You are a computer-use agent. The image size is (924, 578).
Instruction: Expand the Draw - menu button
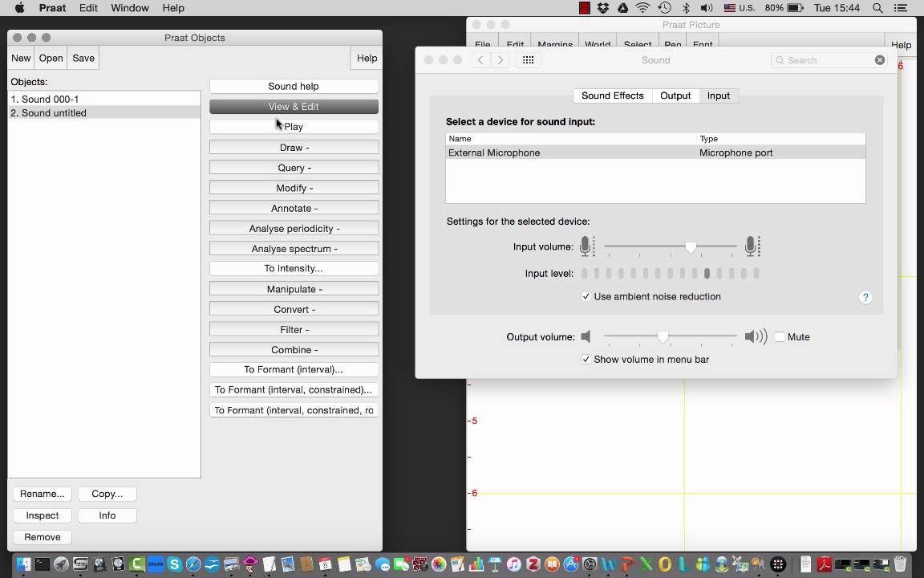294,148
